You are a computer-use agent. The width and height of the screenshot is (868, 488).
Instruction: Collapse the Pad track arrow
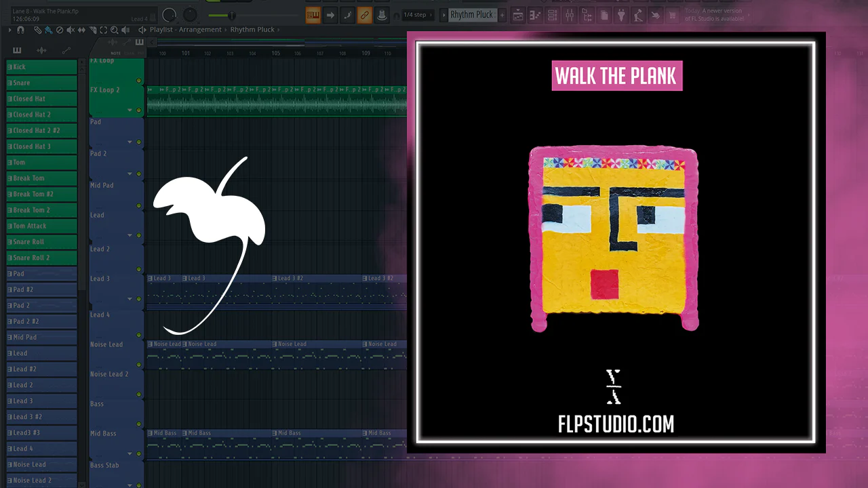130,142
